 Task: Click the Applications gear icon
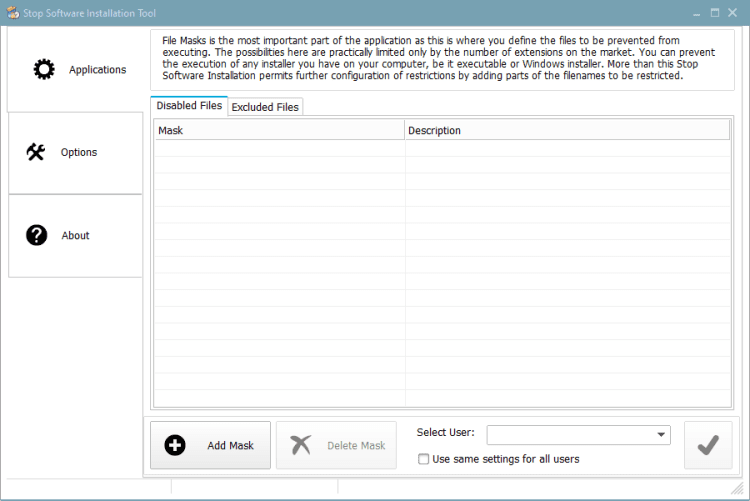pyautogui.click(x=44, y=69)
